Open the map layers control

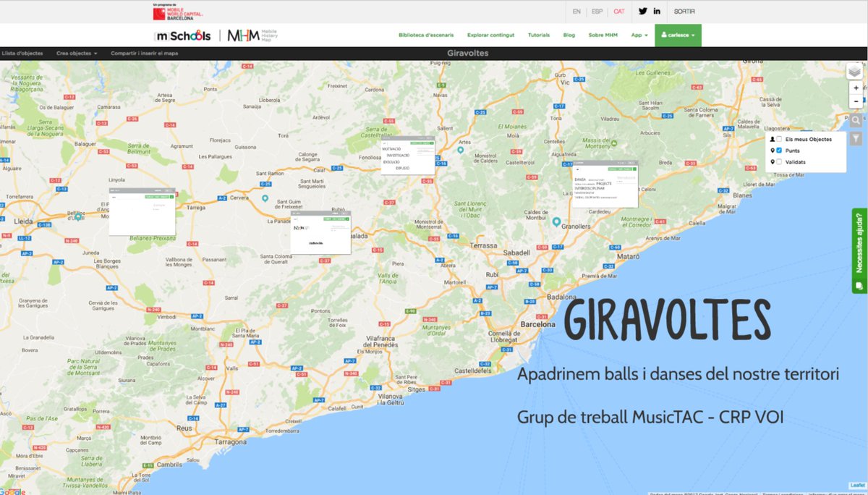[854, 71]
